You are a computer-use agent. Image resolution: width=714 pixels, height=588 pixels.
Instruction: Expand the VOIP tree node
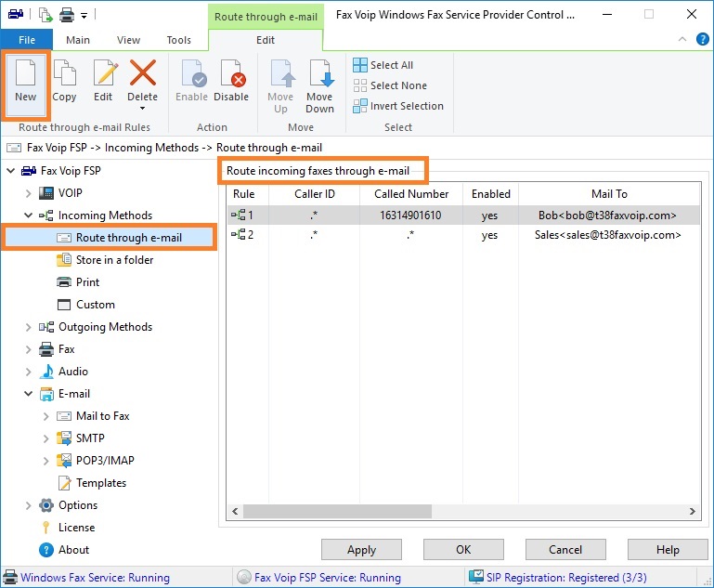click(28, 193)
